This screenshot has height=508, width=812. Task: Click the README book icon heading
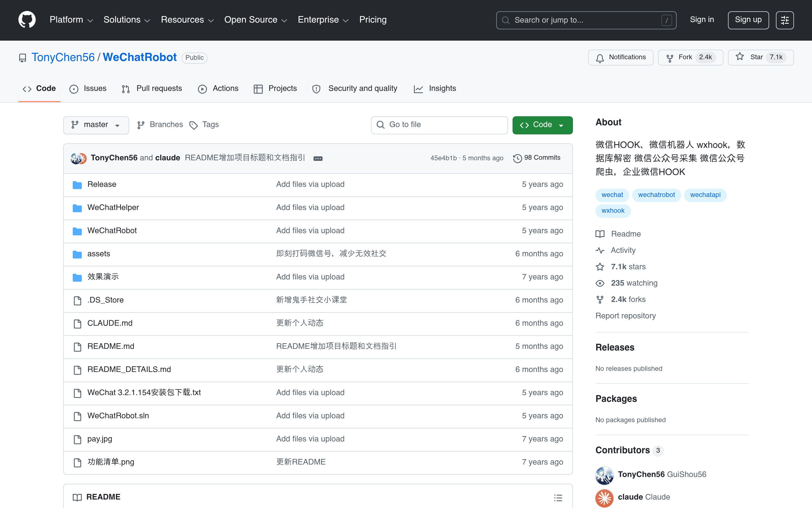coord(77,497)
